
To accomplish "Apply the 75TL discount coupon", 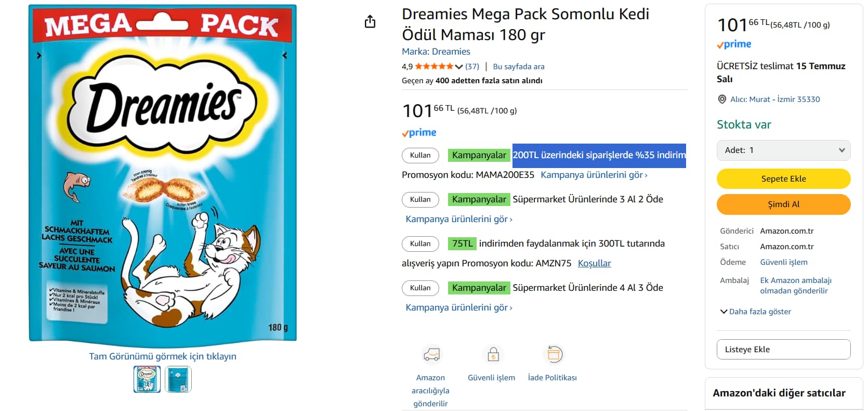I will [420, 243].
